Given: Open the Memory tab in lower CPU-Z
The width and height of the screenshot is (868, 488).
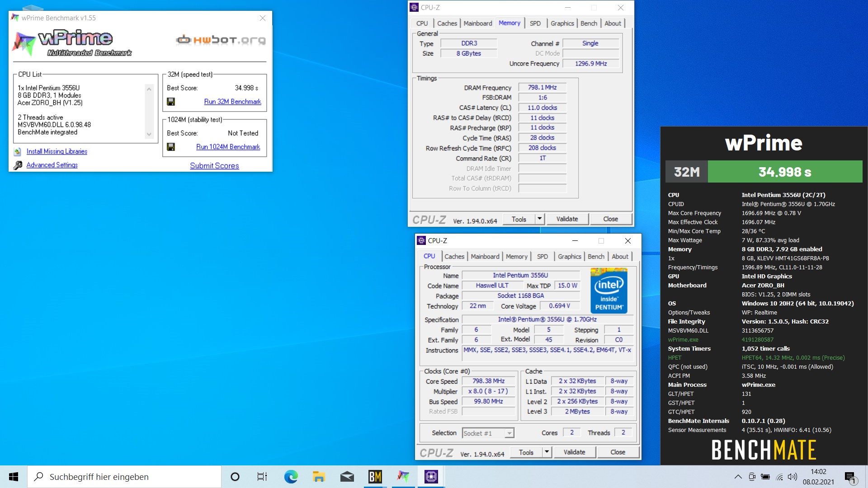Looking at the screenshot, I should tap(517, 257).
